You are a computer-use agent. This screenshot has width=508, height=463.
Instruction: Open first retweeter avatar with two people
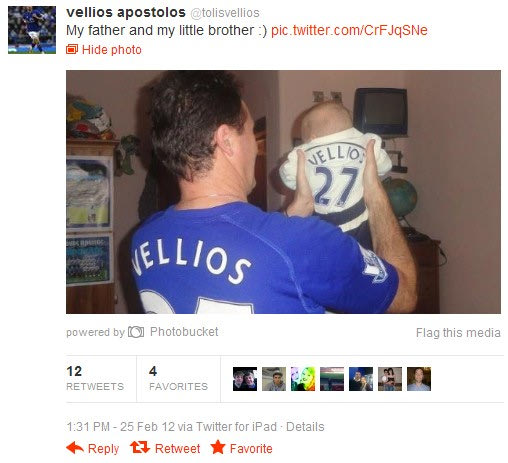[x=245, y=379]
